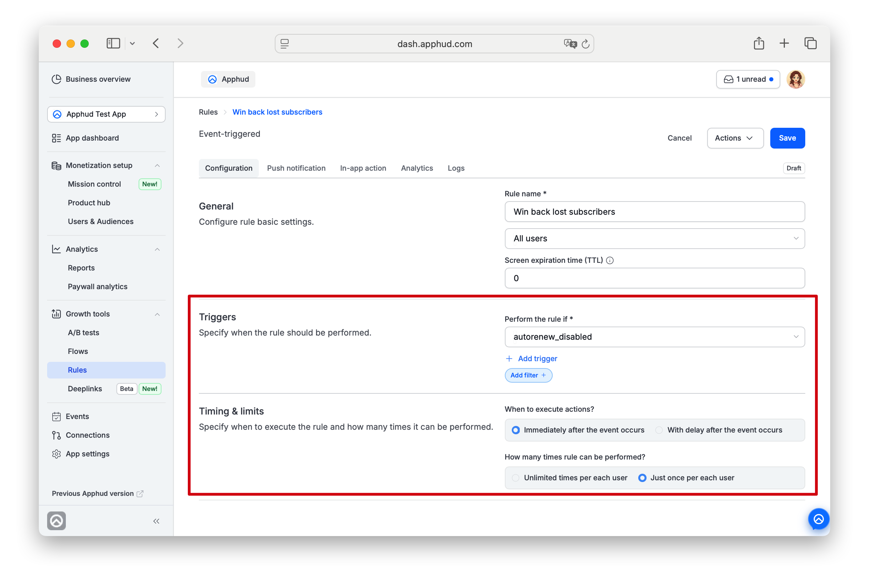Screen dimensions: 869x588
Task: Select With delay after the event occurs
Action: point(659,430)
